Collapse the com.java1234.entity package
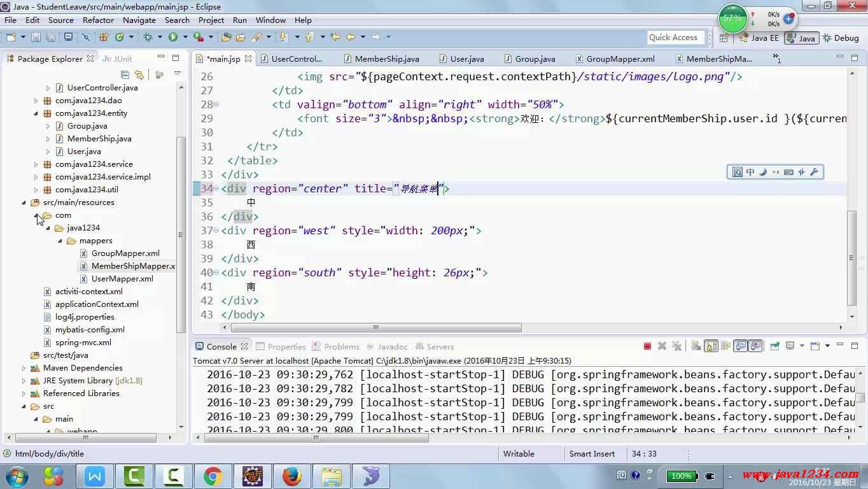This screenshot has height=489, width=868. tap(36, 113)
